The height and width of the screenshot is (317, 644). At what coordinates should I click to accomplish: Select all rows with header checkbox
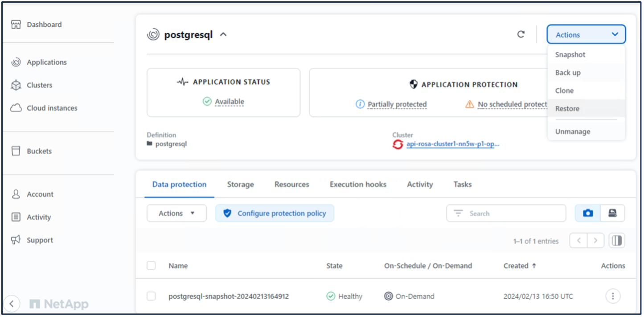[x=151, y=266]
